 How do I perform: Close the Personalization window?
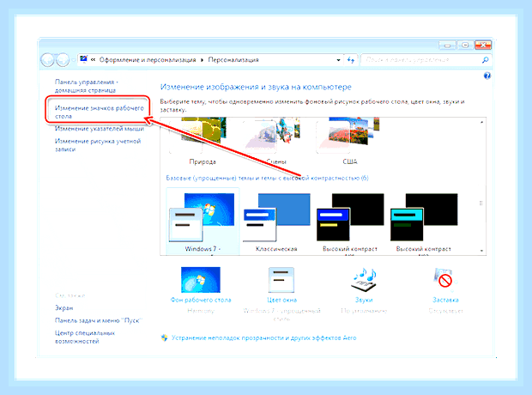click(483, 46)
